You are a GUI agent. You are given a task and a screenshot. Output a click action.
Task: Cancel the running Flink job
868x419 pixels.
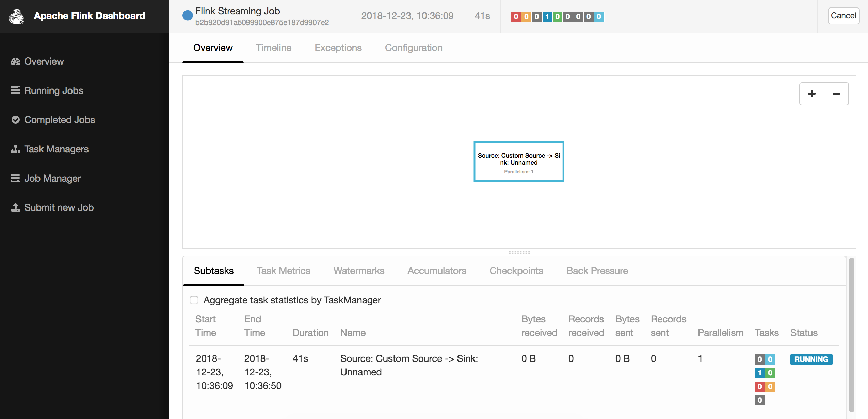843,16
